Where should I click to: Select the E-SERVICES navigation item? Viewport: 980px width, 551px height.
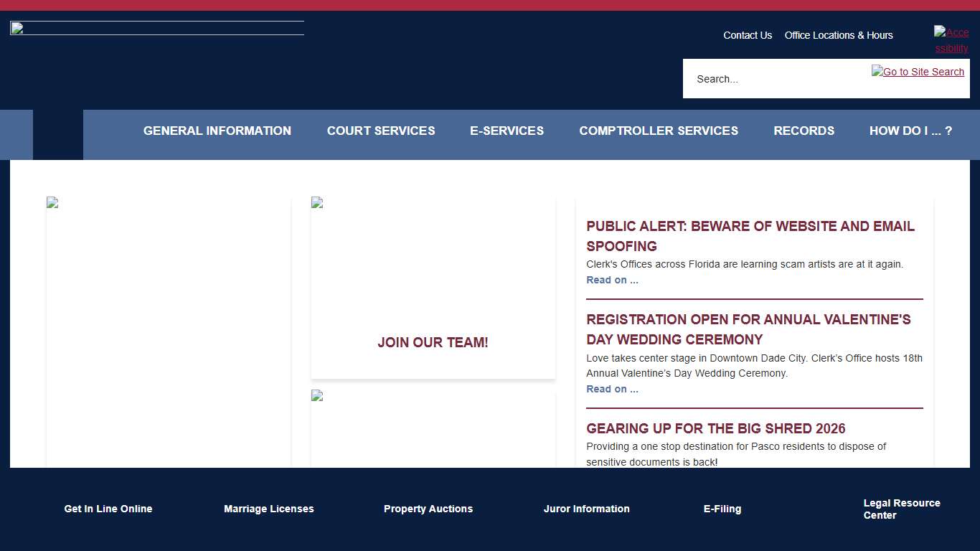(507, 131)
